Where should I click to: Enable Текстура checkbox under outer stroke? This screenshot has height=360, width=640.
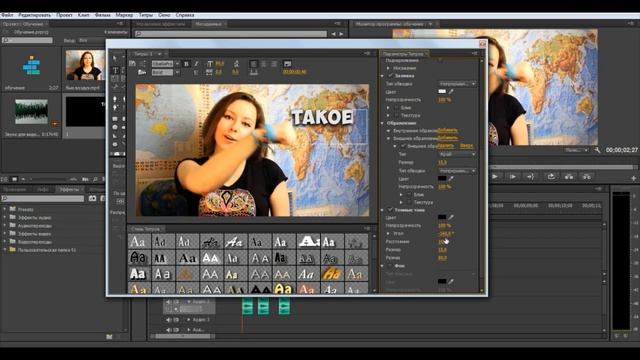[409, 202]
